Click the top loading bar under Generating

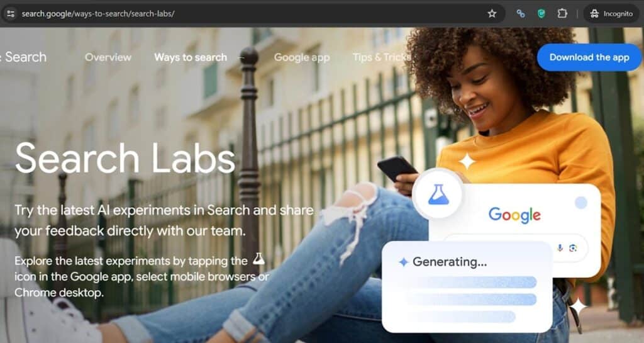coord(472,282)
